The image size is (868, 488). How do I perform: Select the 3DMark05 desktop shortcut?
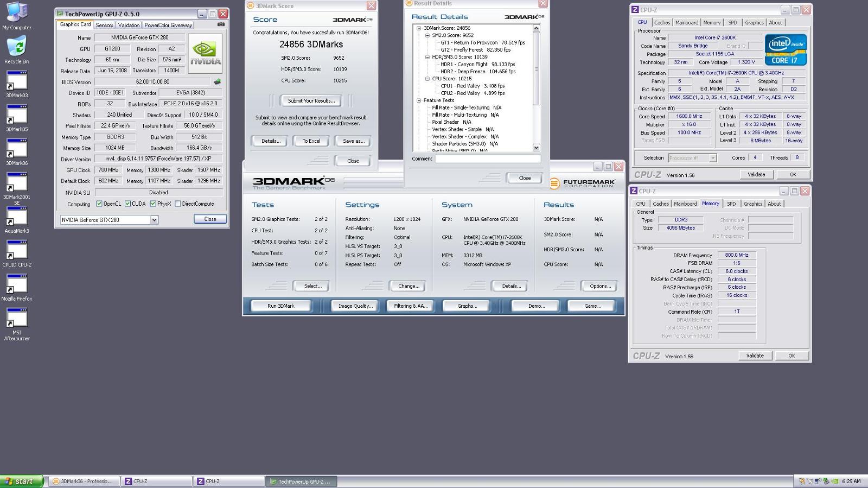(x=17, y=118)
